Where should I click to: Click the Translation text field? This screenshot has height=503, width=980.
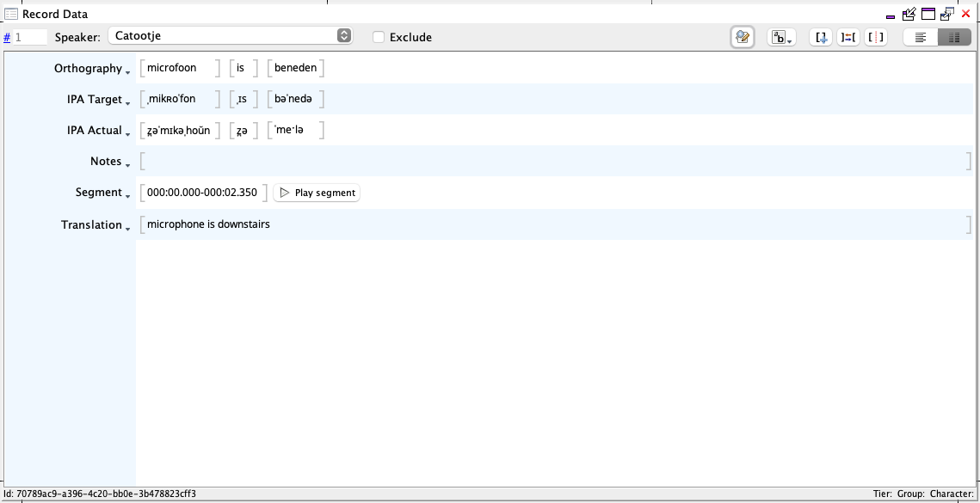[x=344, y=224]
